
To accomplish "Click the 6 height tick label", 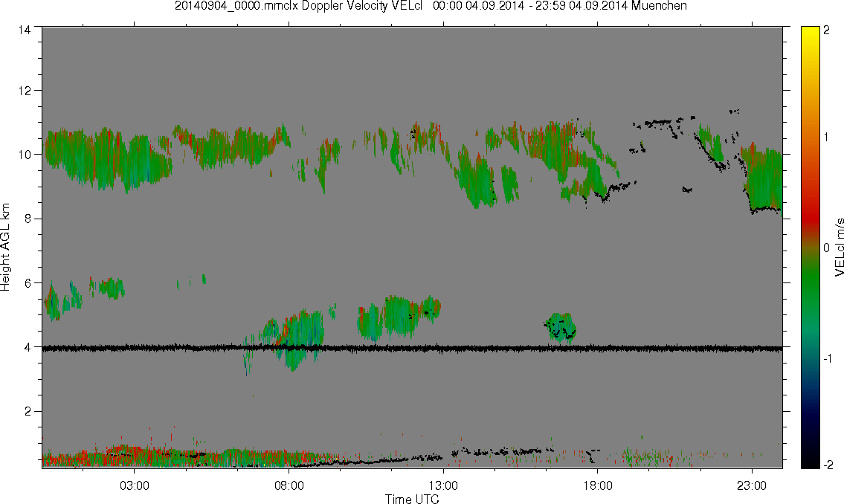I will [28, 283].
